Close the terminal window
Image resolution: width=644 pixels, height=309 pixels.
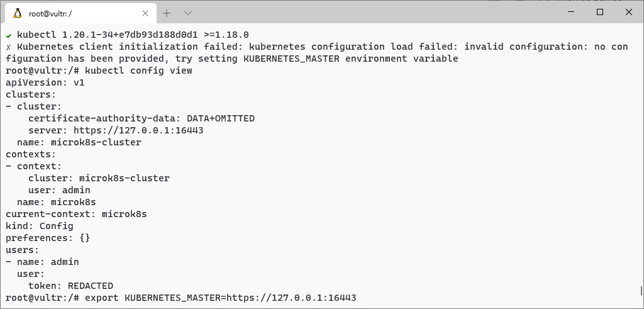628,13
